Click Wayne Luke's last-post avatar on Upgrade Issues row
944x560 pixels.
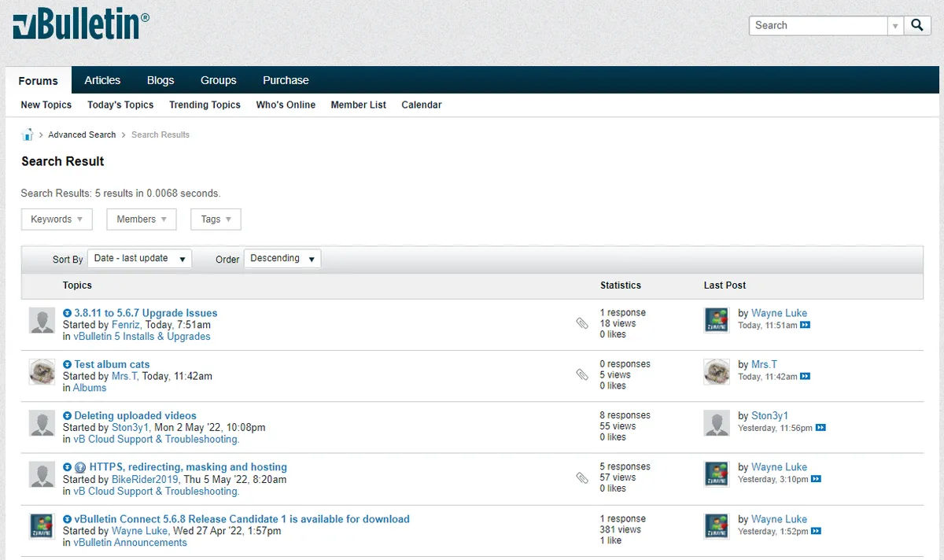click(x=717, y=320)
